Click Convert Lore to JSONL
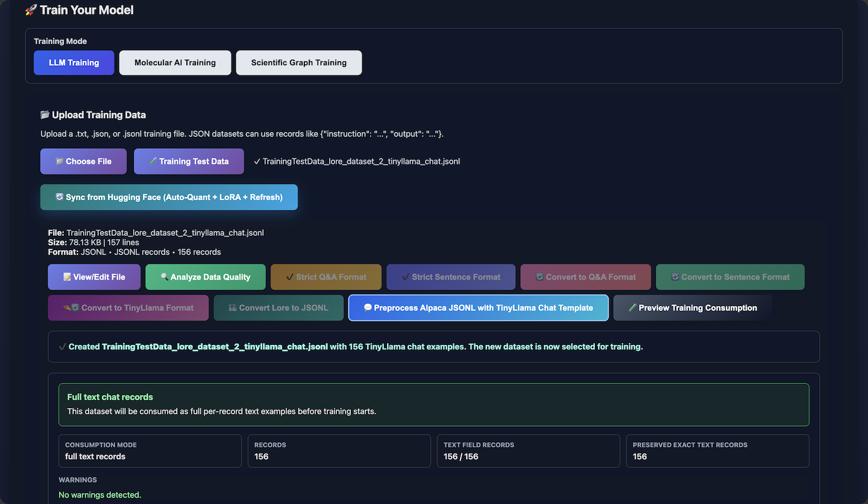Viewport: 868px width, 504px height. click(x=278, y=308)
